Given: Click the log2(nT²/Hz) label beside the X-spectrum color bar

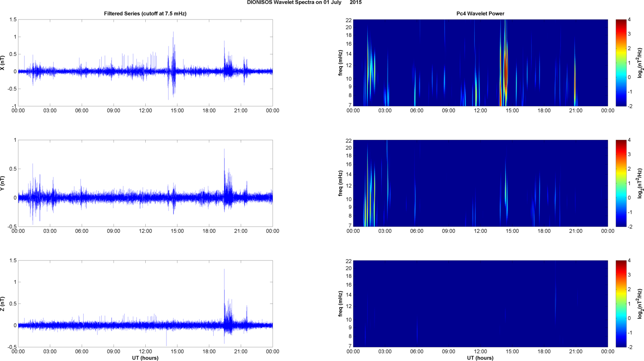Looking at the screenshot, I should click(x=640, y=63).
